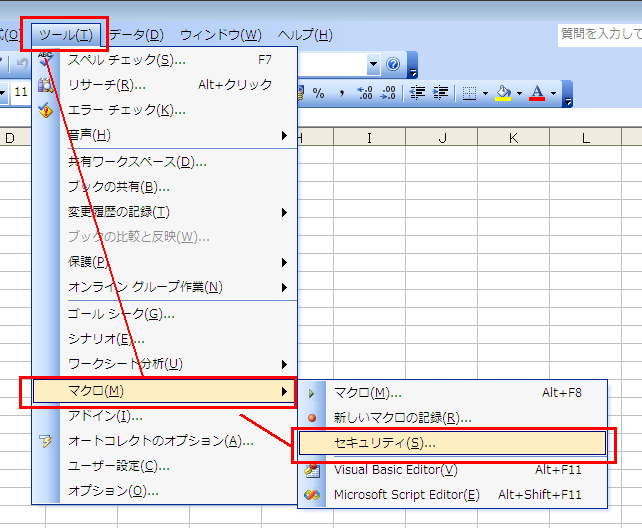Open the fill color dropdown arrow
Viewport: 642px width, 528px height.
517,94
